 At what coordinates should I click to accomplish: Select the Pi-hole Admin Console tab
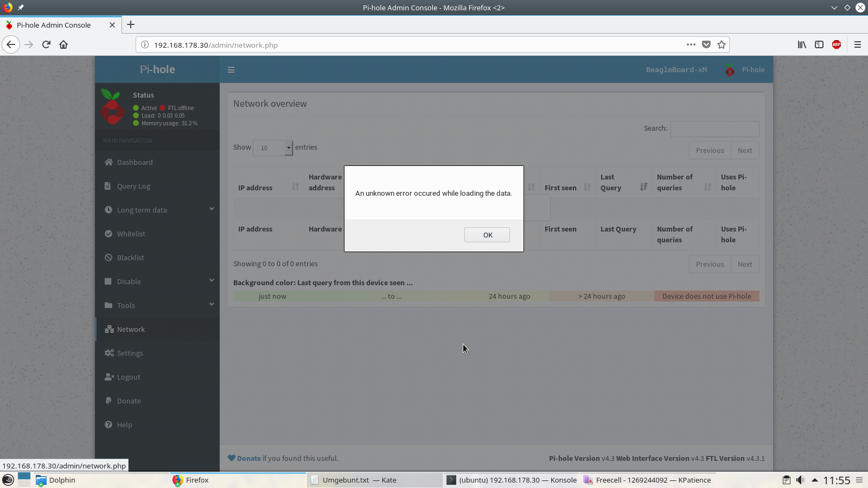(61, 25)
